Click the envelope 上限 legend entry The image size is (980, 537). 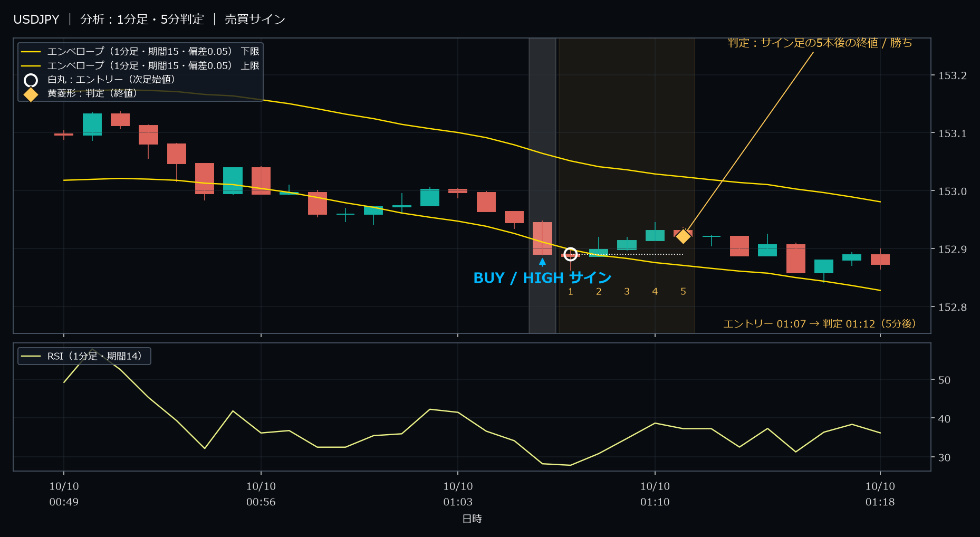point(140,66)
